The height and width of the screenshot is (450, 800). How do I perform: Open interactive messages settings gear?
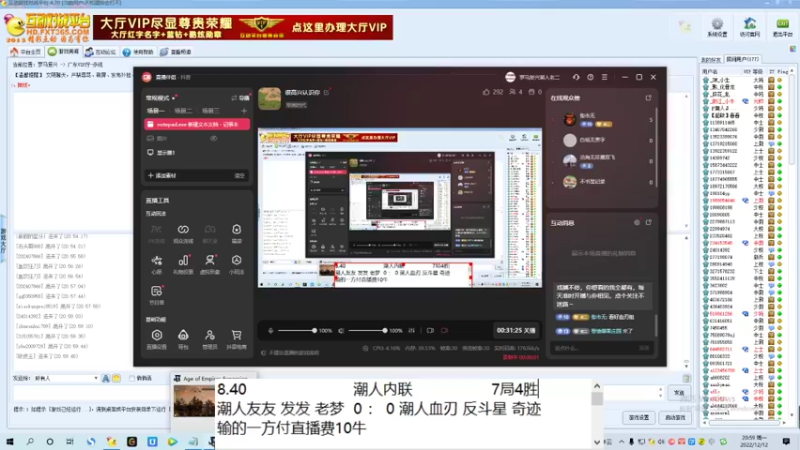(637, 222)
